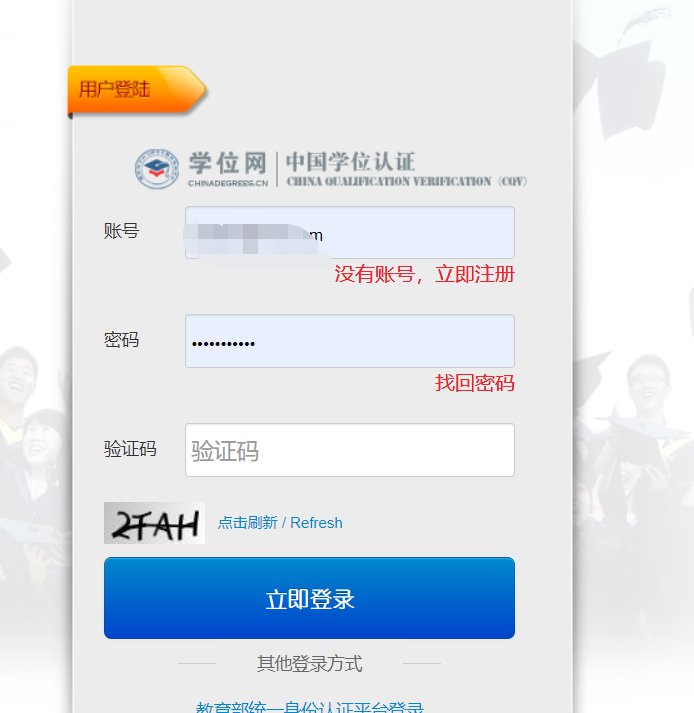Refresh captcha via 点击刷新 / Refresh link

[280, 523]
